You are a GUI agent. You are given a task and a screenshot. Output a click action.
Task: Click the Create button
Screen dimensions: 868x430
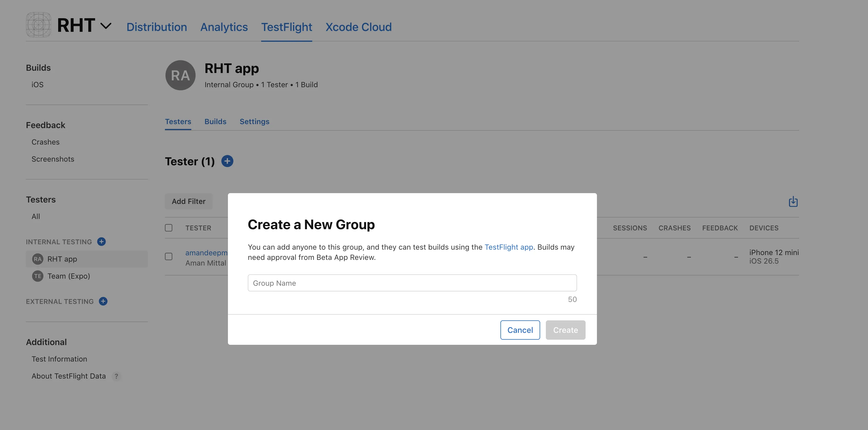coord(565,330)
